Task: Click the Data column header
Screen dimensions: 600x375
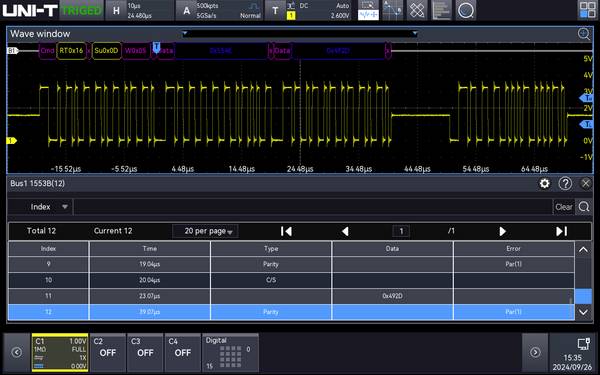Action: tap(392, 249)
